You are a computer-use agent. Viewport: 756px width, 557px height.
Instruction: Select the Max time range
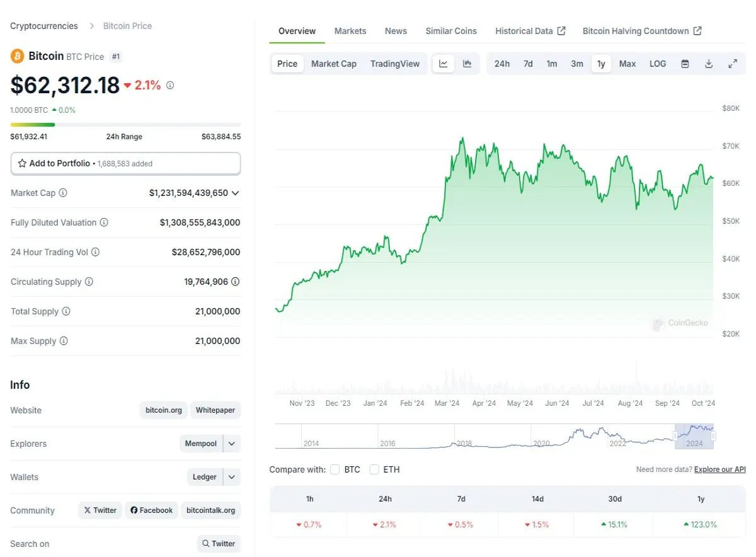tap(627, 64)
